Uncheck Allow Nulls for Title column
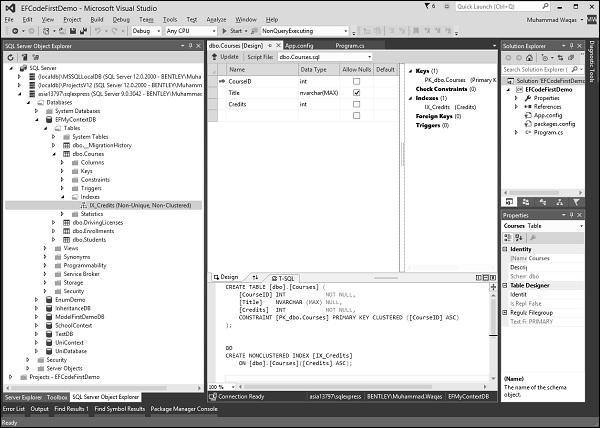 [355, 93]
